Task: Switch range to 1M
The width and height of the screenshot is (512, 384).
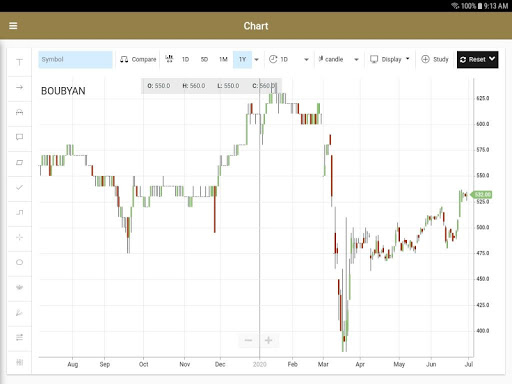Action: [x=223, y=59]
